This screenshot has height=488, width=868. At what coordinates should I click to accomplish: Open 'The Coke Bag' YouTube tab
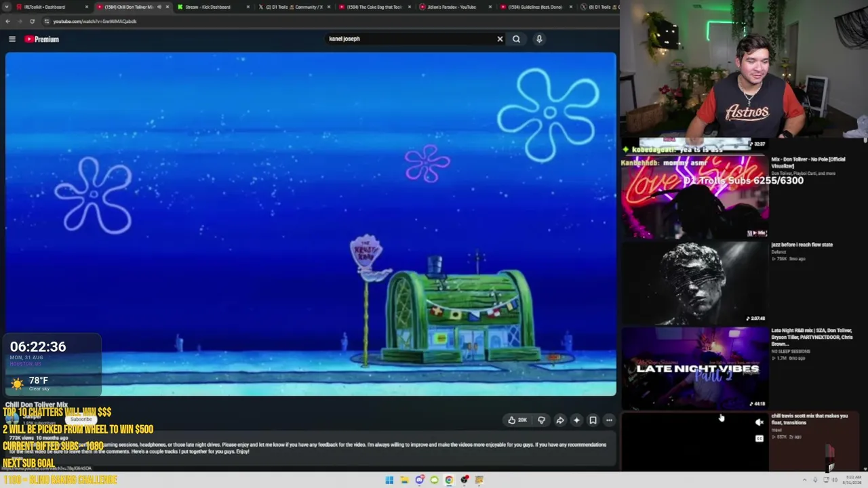point(374,7)
